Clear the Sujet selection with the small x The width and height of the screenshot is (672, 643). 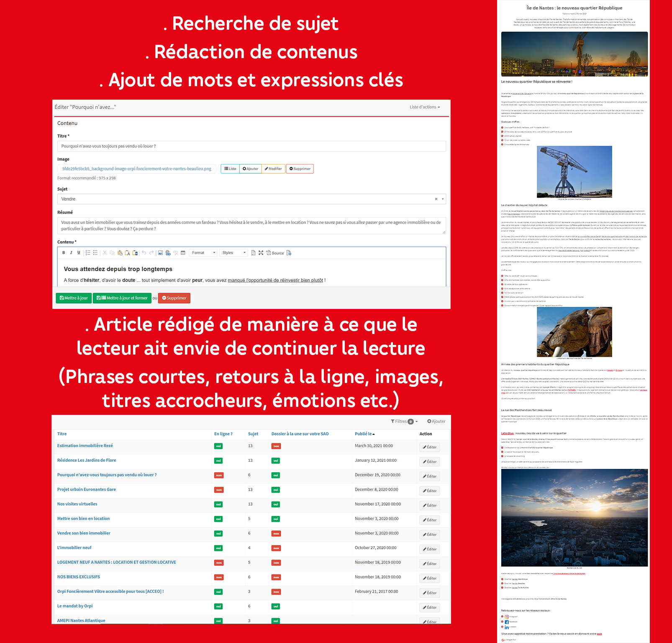click(436, 199)
